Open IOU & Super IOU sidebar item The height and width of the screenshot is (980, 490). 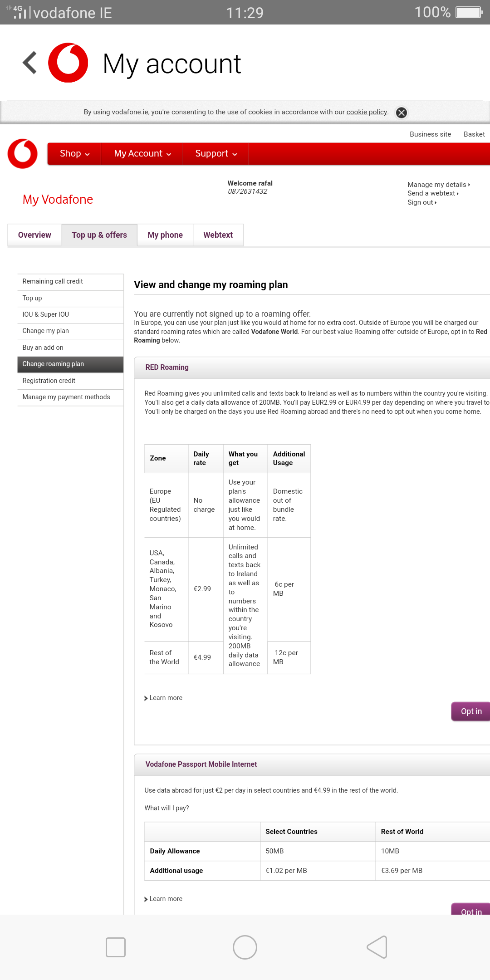46,314
